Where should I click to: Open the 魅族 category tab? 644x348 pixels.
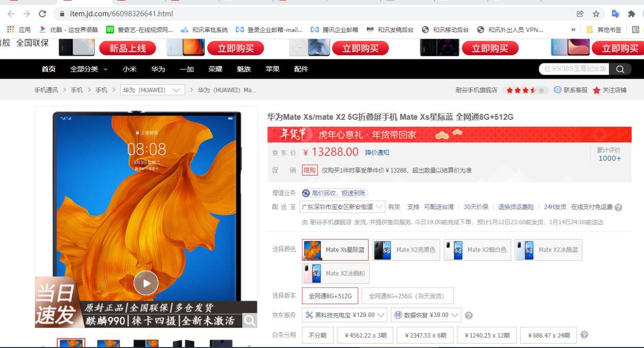coord(244,69)
